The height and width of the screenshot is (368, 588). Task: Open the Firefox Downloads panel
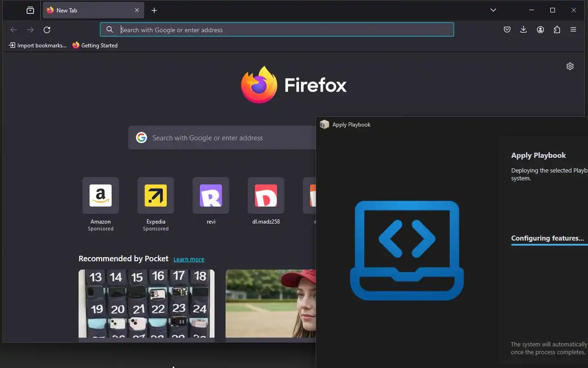click(x=524, y=30)
